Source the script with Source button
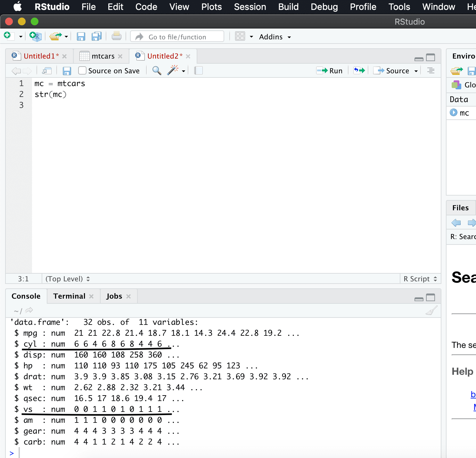The image size is (476, 458). pyautogui.click(x=391, y=71)
